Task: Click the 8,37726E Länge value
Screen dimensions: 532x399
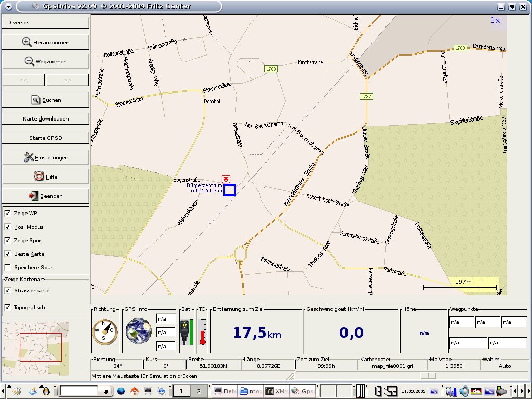Action: [269, 366]
